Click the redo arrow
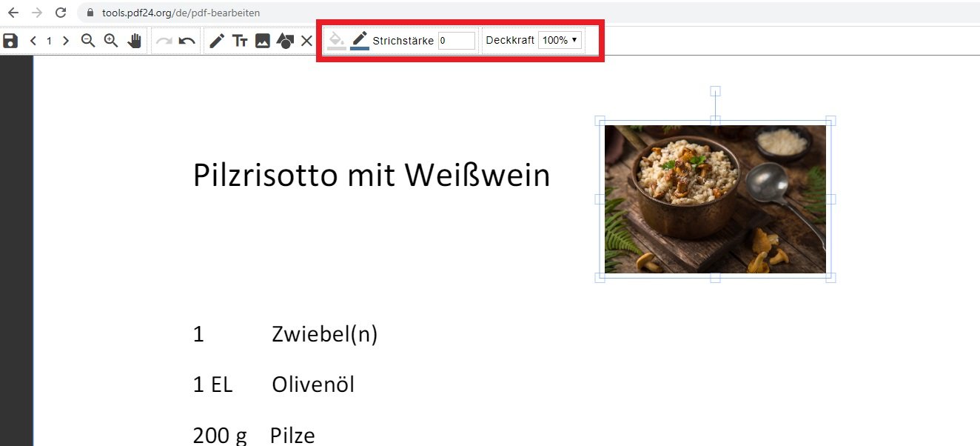980x446 pixels. (164, 41)
